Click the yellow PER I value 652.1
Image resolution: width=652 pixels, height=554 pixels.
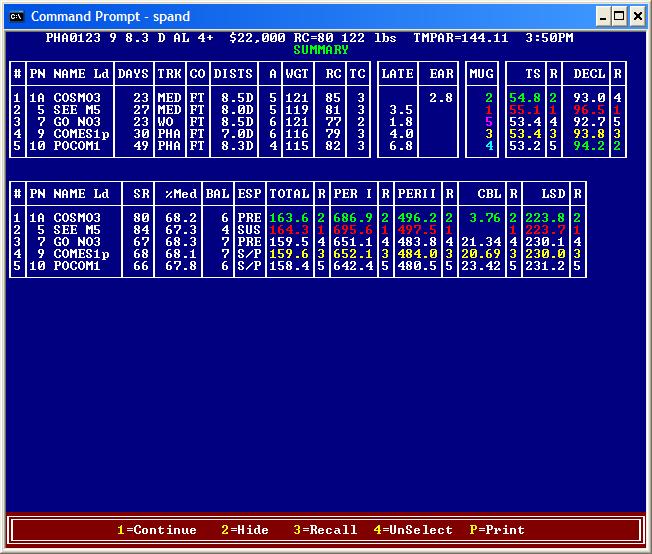353,254
